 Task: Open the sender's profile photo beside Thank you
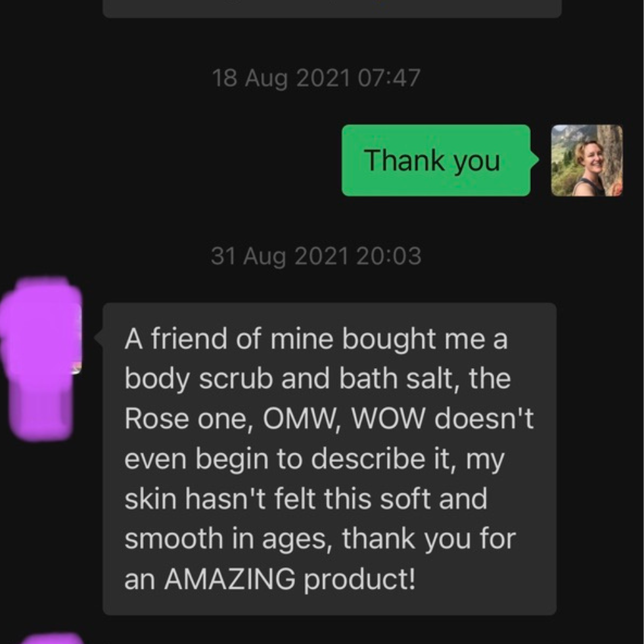587,160
